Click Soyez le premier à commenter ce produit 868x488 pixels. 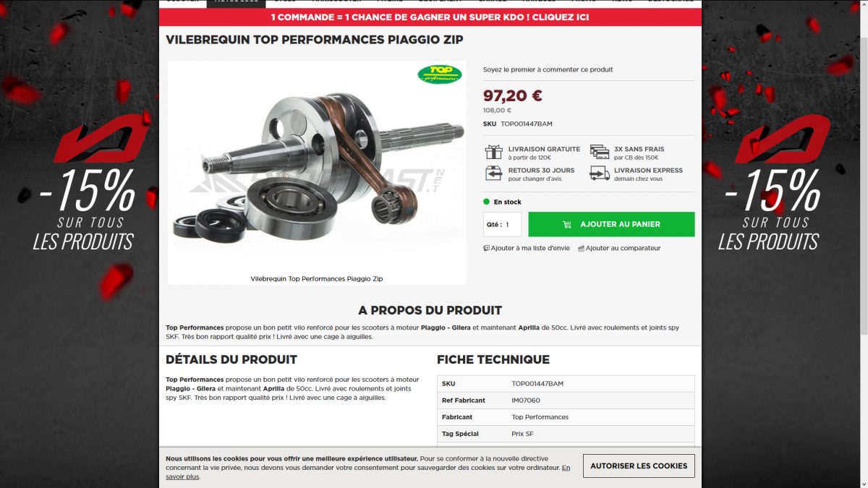(x=548, y=69)
